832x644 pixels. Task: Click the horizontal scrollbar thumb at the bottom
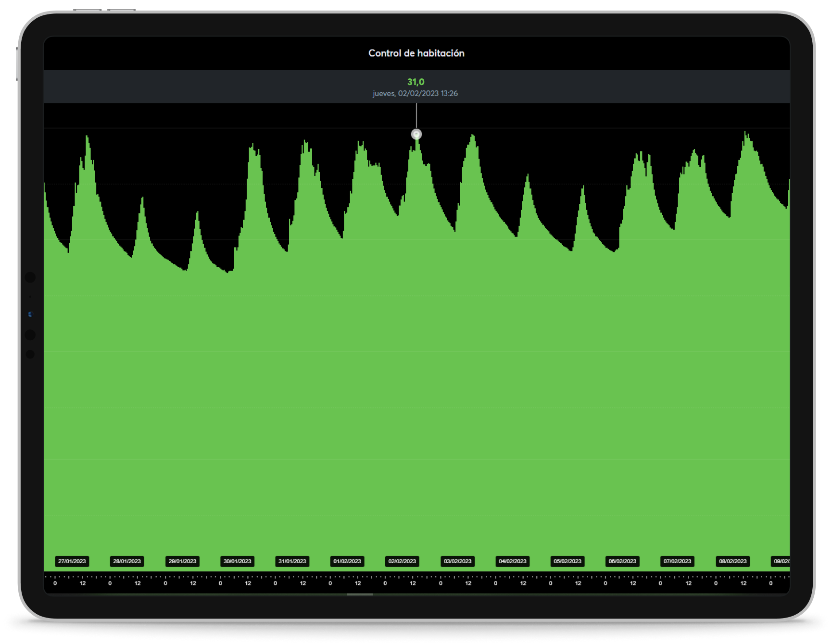pyautogui.click(x=360, y=594)
